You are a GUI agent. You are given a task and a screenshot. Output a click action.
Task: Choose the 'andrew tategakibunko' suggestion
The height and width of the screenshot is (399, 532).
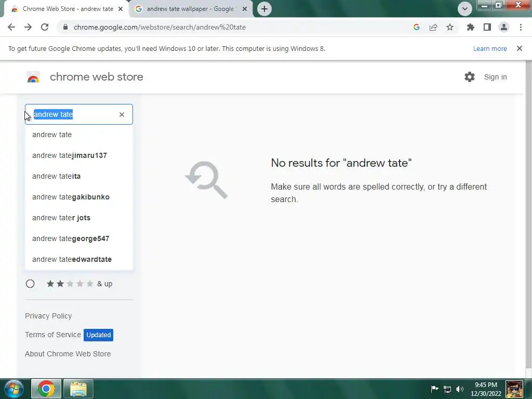click(x=79, y=197)
